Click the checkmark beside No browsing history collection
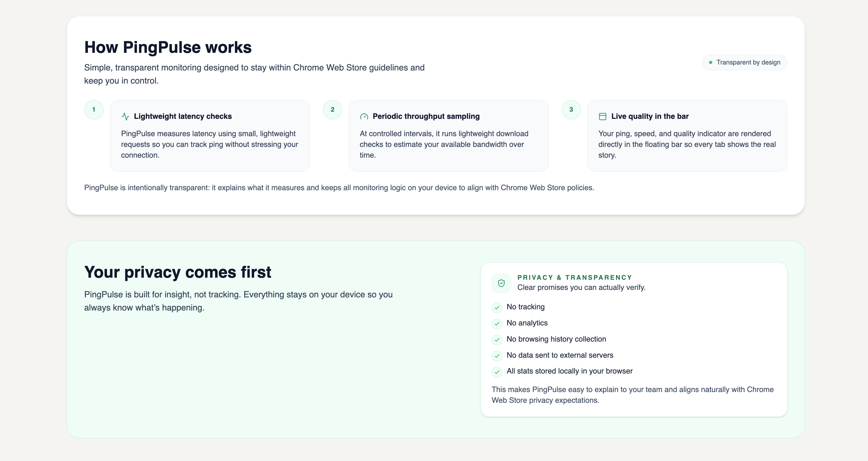Screen dimensions: 868x461 tap(497, 339)
